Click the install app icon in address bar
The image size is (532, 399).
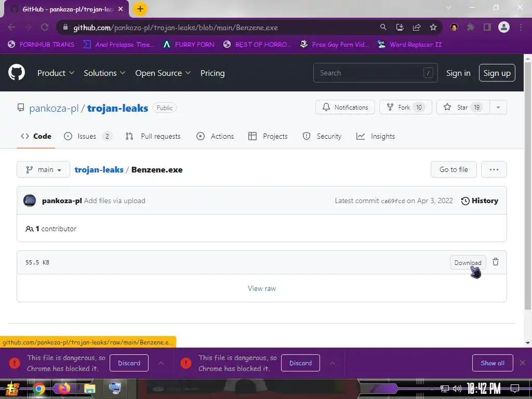(x=400, y=27)
